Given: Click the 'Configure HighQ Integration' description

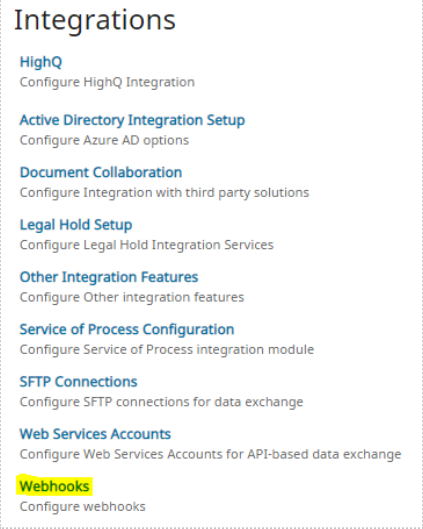Looking at the screenshot, I should (x=107, y=82).
